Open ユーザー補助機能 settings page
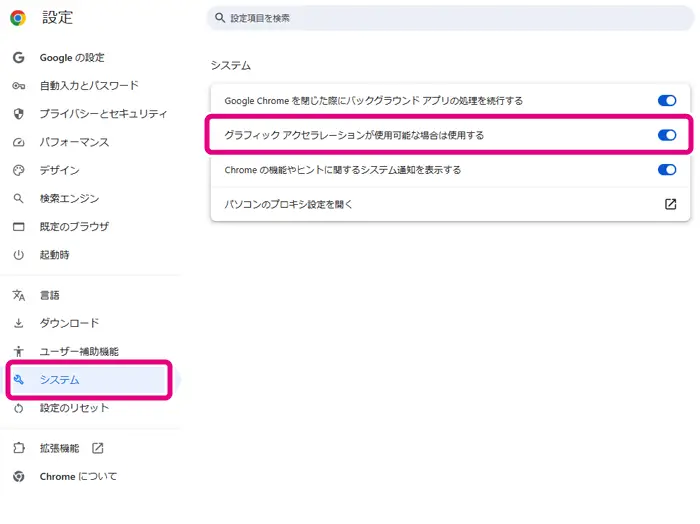The image size is (700, 524). click(x=79, y=351)
